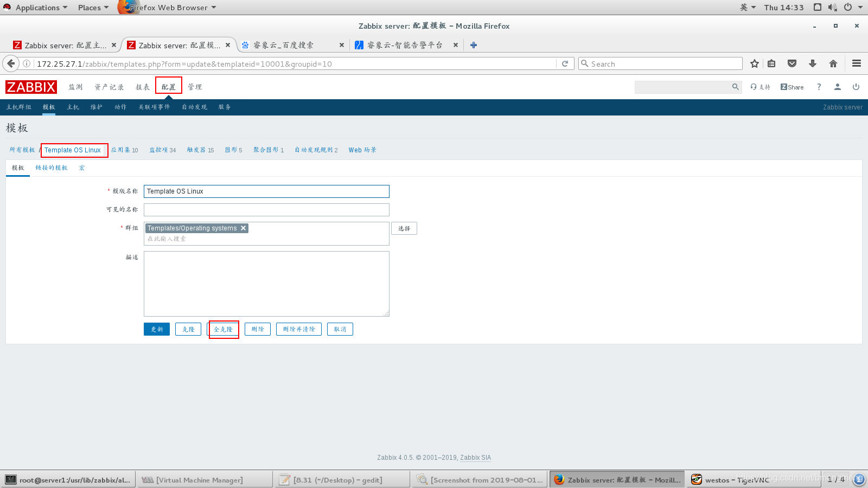
Task: Open the bookmarks list icon
Action: coord(771,63)
